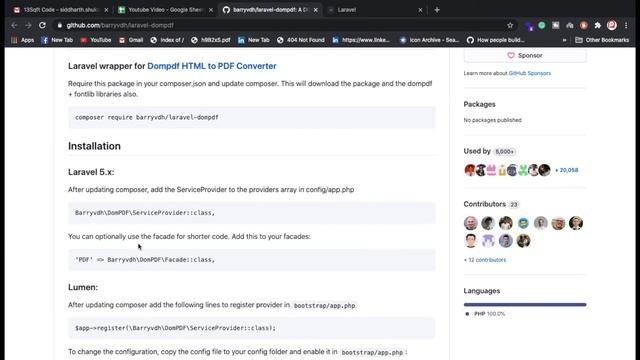Switch to 13Sqft Code Gmail tab
This screenshot has width=640, height=360.
click(60, 10)
